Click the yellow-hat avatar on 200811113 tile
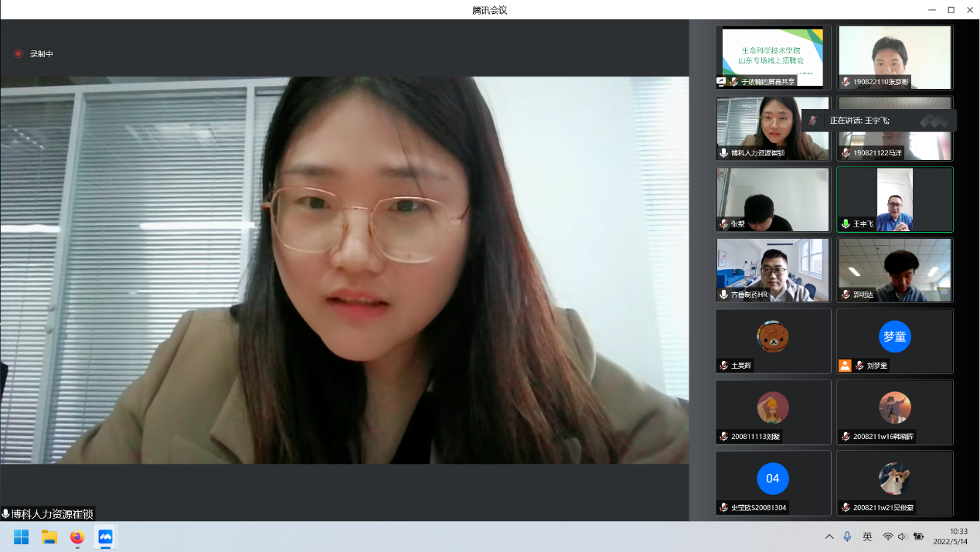 [x=773, y=407]
